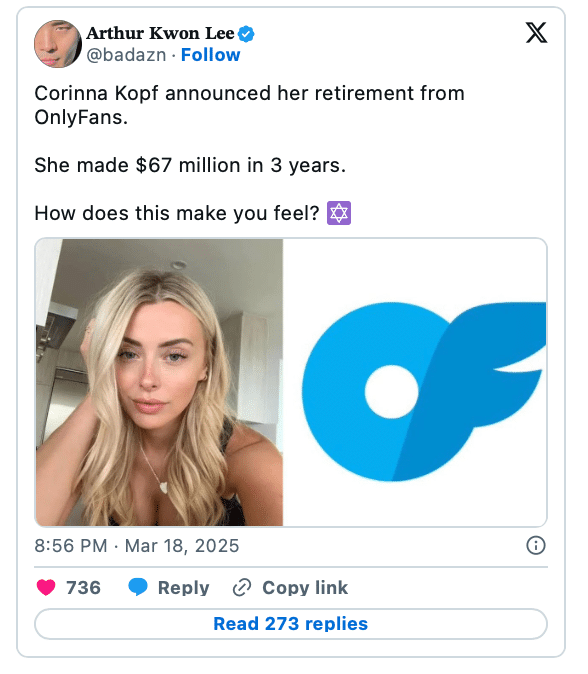Viewport: 588px width, 674px height.
Task: Follow the @badazn account
Action: [x=210, y=55]
